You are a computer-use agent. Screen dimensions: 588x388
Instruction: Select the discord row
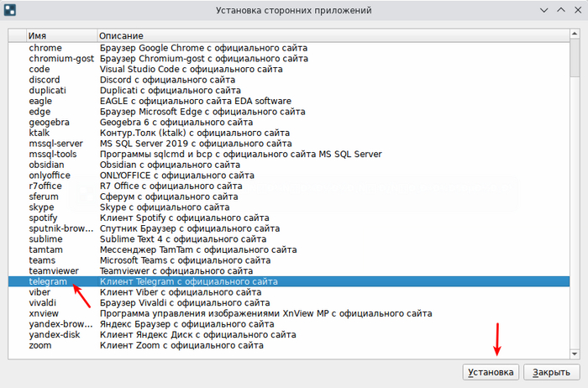click(289, 80)
